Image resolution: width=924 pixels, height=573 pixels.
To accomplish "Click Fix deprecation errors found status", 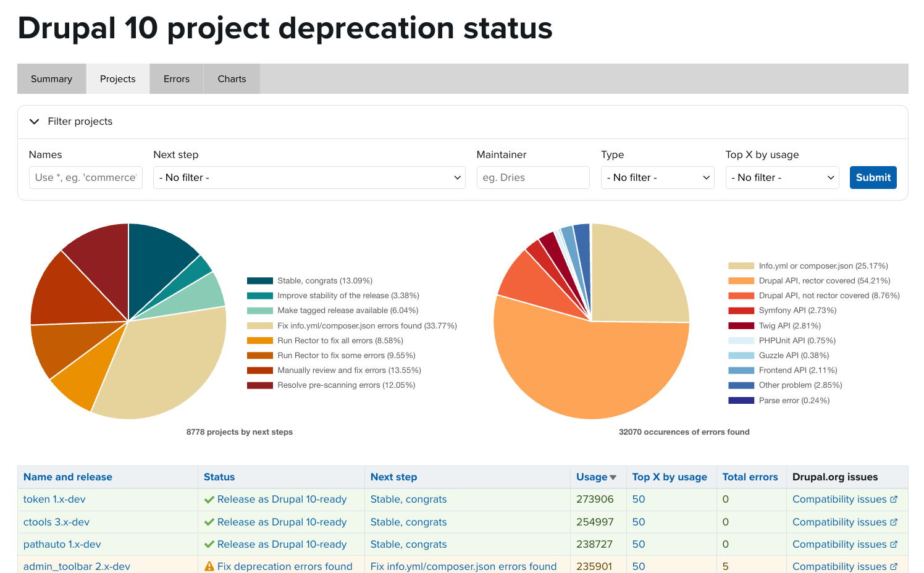I will click(x=285, y=567).
